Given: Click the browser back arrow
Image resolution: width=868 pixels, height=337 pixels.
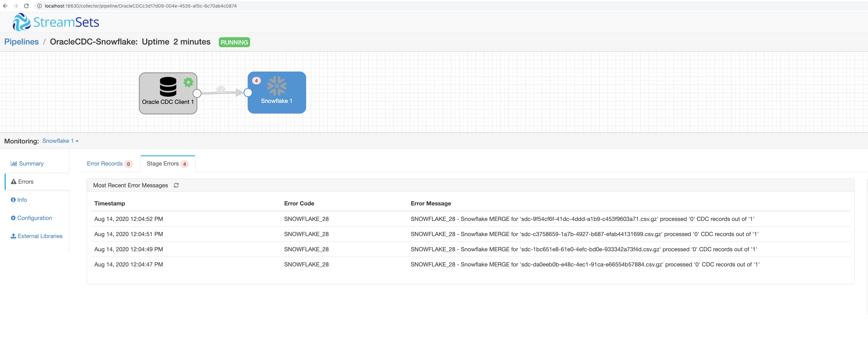Looking at the screenshot, I should click(x=5, y=6).
